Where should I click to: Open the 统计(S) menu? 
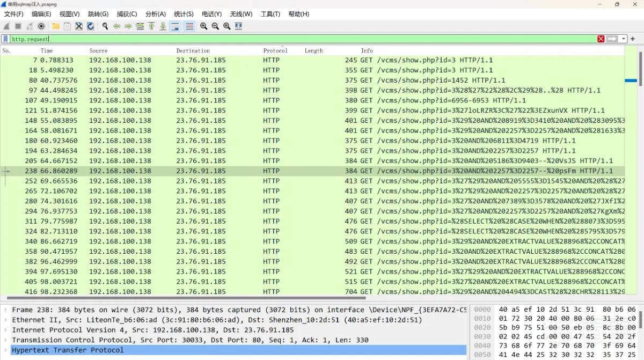(184, 14)
